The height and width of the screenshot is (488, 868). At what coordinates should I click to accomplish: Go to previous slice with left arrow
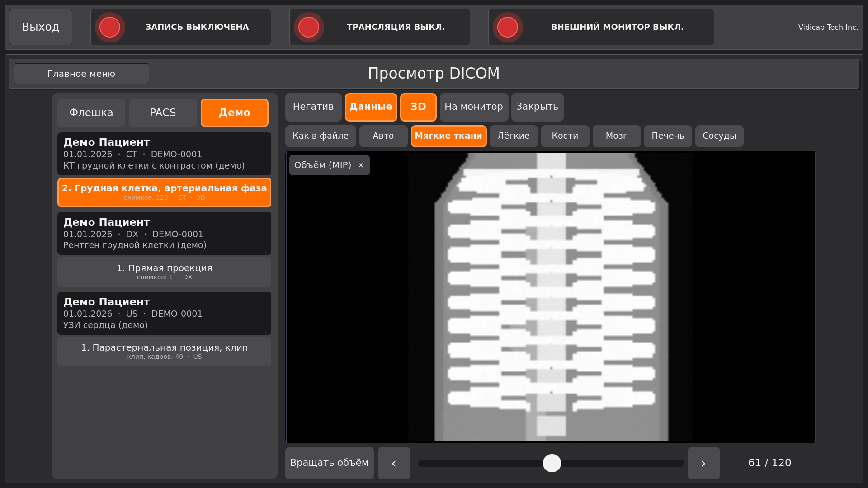(x=394, y=463)
